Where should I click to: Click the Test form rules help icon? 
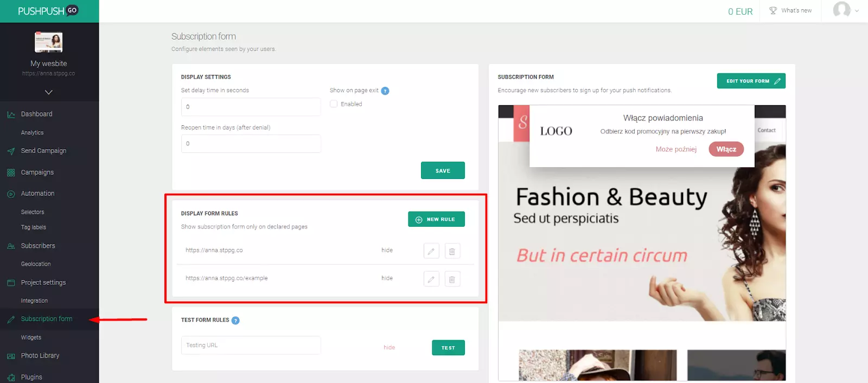point(235,320)
